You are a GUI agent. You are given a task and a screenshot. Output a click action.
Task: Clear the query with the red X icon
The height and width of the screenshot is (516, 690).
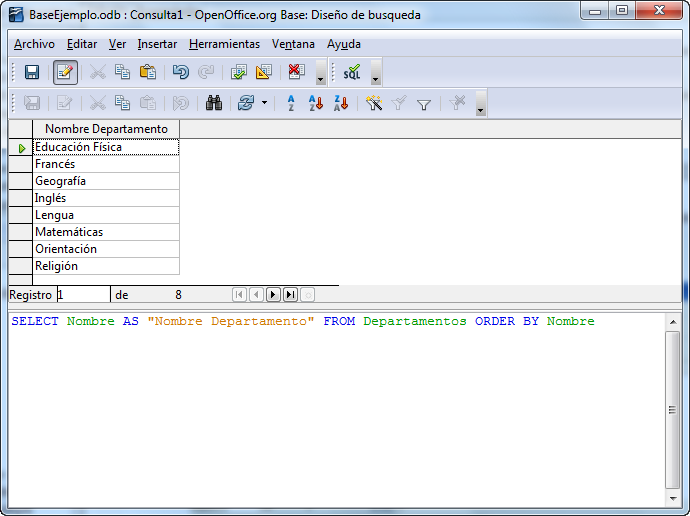click(x=297, y=72)
